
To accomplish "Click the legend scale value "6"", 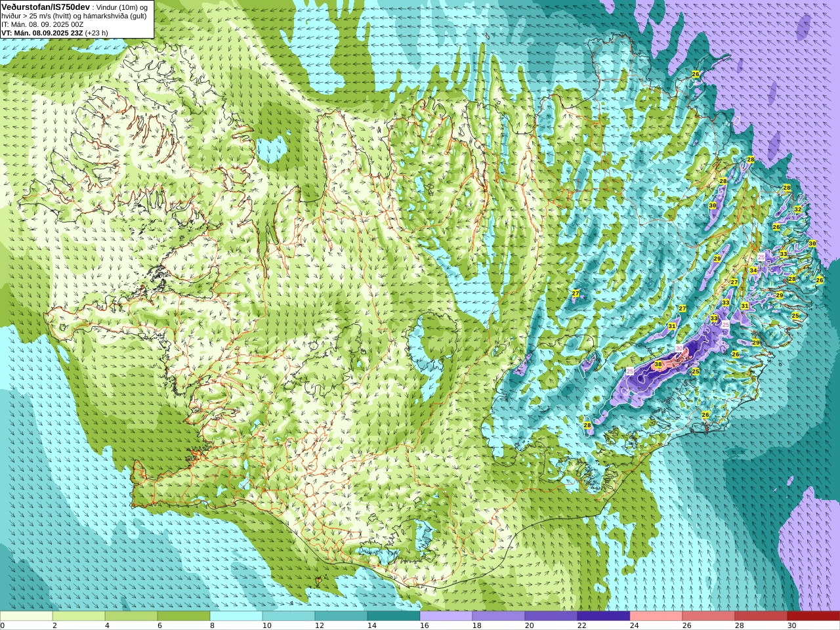I will [x=159, y=625].
